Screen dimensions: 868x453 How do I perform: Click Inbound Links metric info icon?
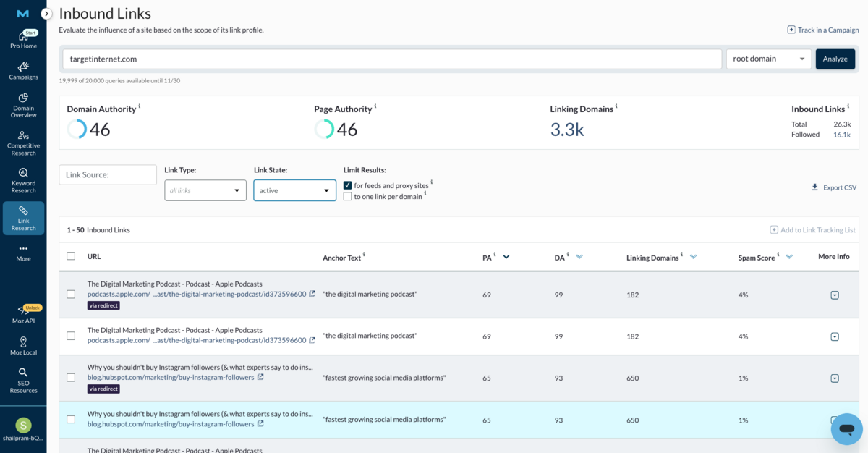point(848,106)
